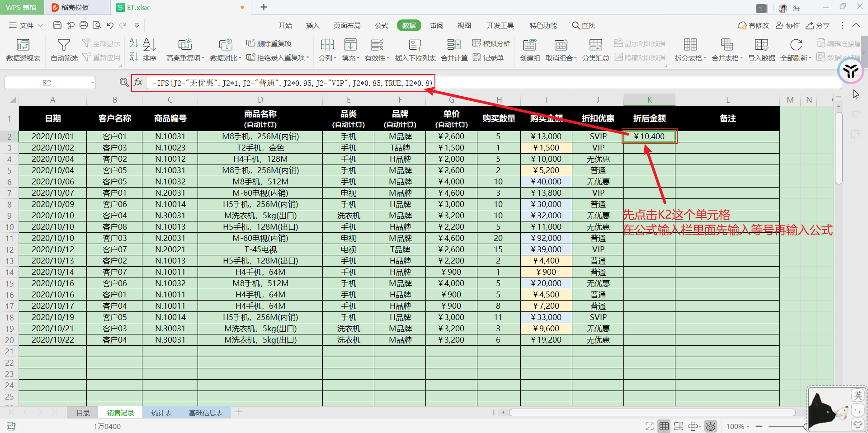Click zoom out minus in status bar
Image resolution: width=868 pixels, height=433 pixels.
[759, 426]
